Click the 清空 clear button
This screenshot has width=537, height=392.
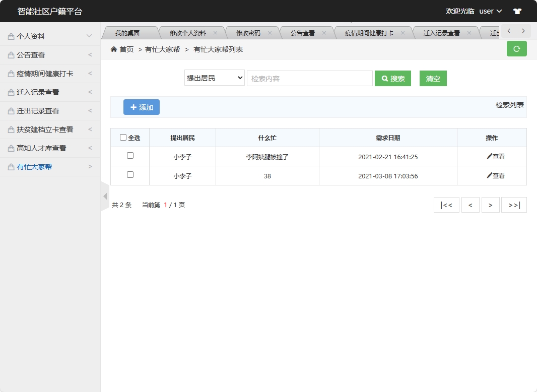[x=433, y=78]
